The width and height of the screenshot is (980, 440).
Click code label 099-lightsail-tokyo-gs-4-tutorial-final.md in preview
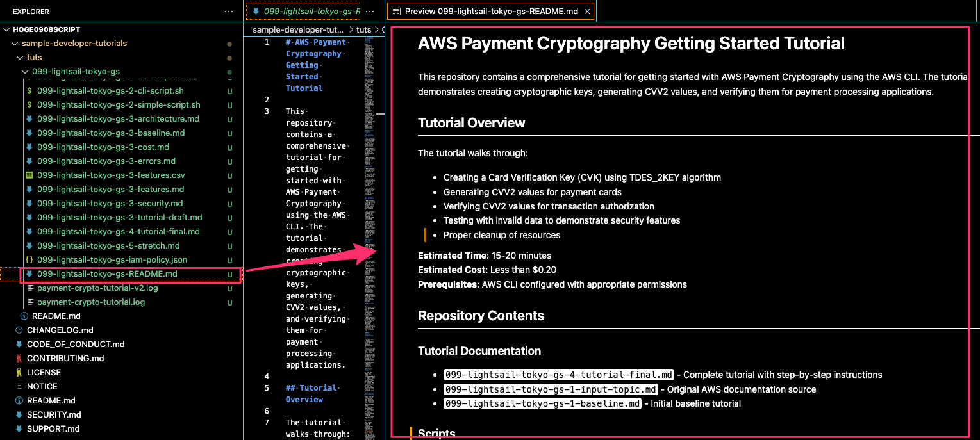pyautogui.click(x=559, y=375)
